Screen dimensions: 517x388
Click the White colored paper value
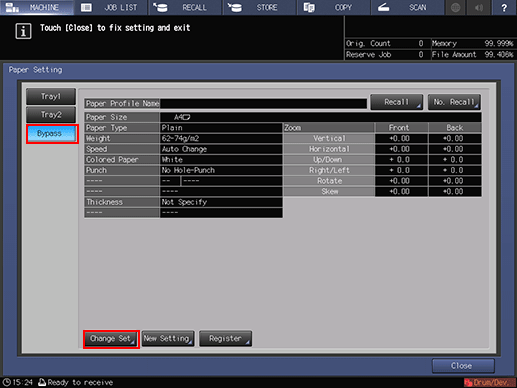[x=221, y=160]
